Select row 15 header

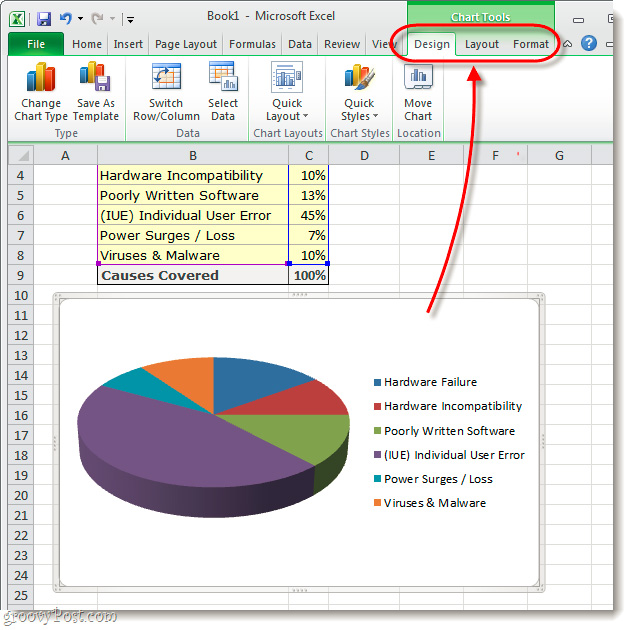21,396
